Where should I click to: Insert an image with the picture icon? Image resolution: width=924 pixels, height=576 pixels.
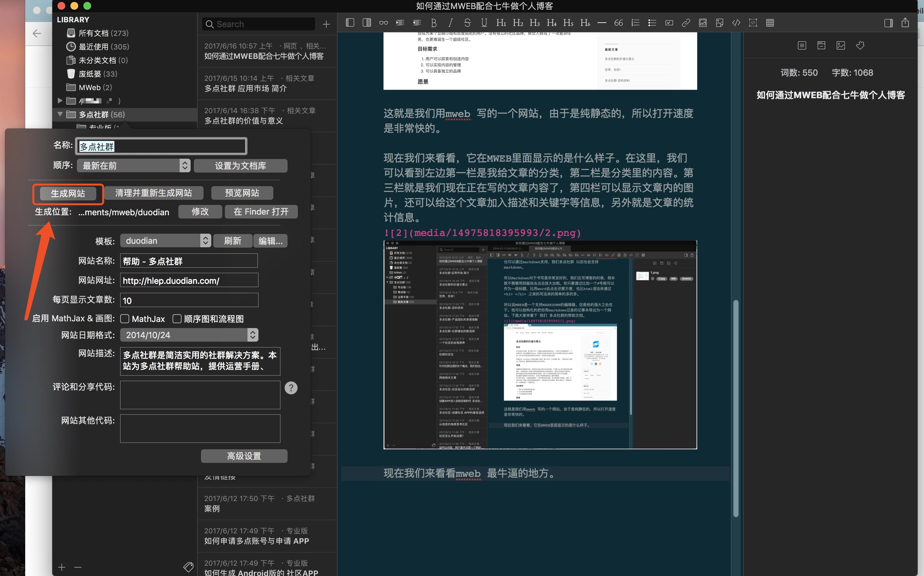click(x=702, y=23)
